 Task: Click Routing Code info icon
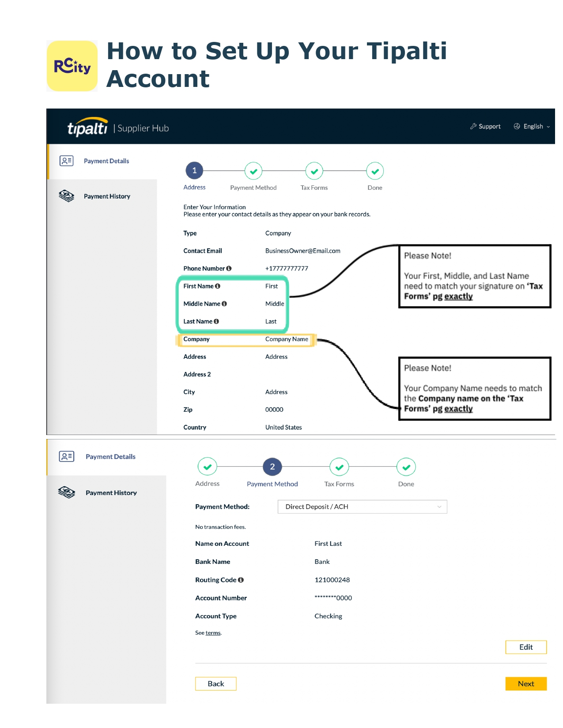(x=241, y=580)
